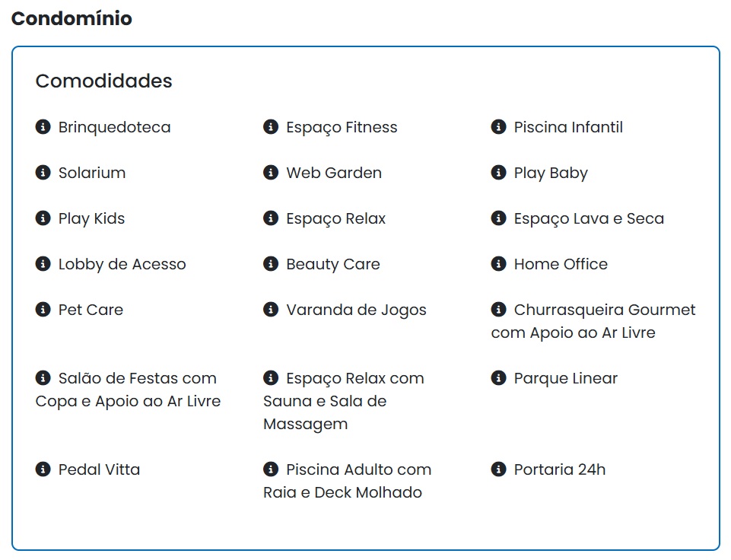Image resolution: width=731 pixels, height=560 pixels.
Task: Open the Pet Care info icon
Action: 43,310
